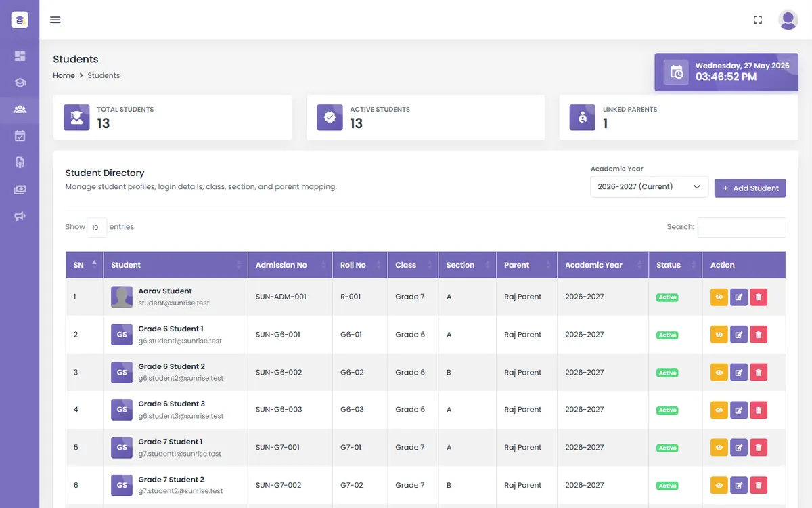Click the Show entries number field

(x=97, y=228)
